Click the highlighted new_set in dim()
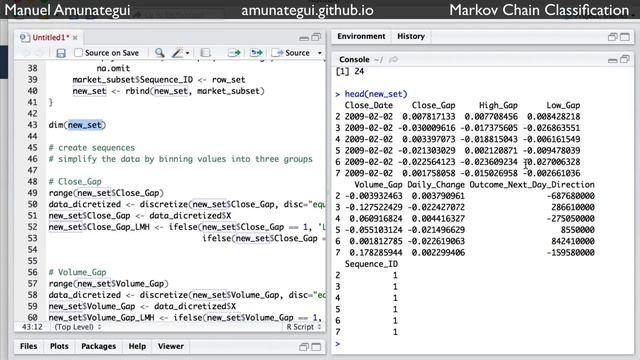The width and height of the screenshot is (640, 360). [x=84, y=125]
